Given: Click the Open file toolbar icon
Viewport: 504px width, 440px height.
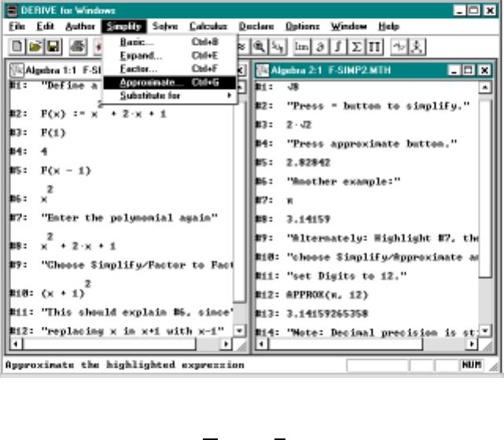Looking at the screenshot, I should click(35, 47).
